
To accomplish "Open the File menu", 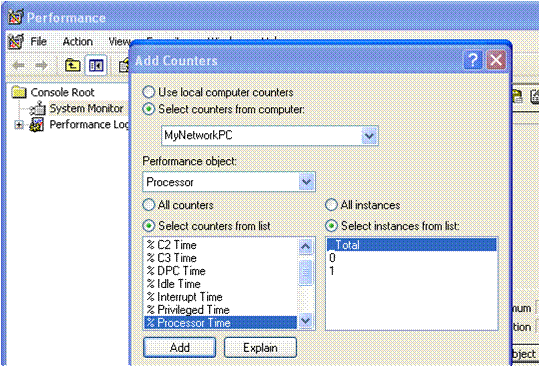I will pos(39,42).
